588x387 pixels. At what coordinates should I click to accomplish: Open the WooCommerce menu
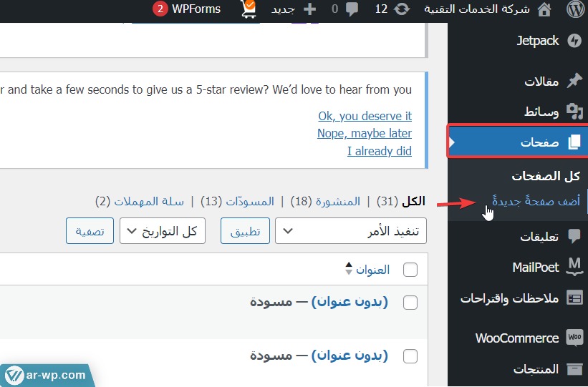click(x=518, y=338)
